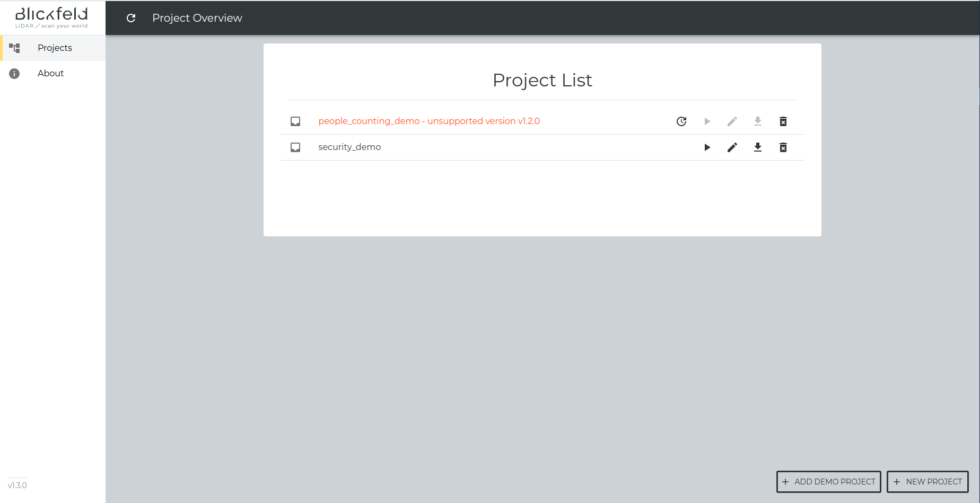Edit the security_demo project
The image size is (980, 503).
tap(732, 147)
